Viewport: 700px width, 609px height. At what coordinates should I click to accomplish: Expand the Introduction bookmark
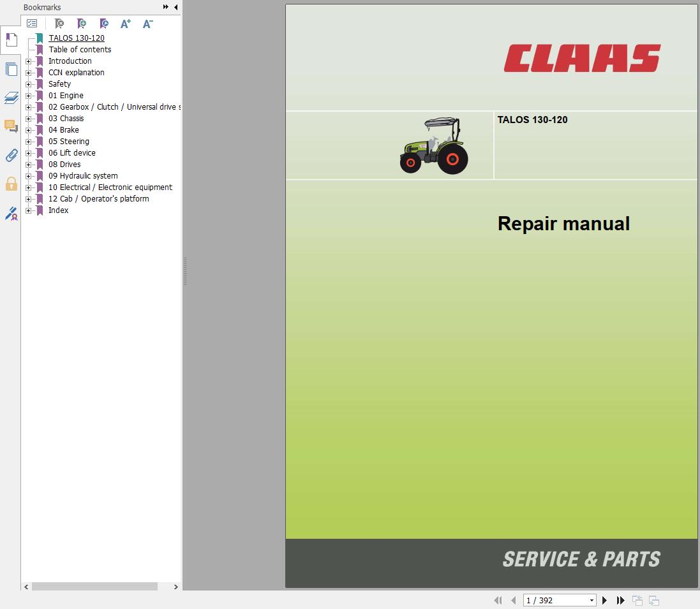[x=28, y=61]
